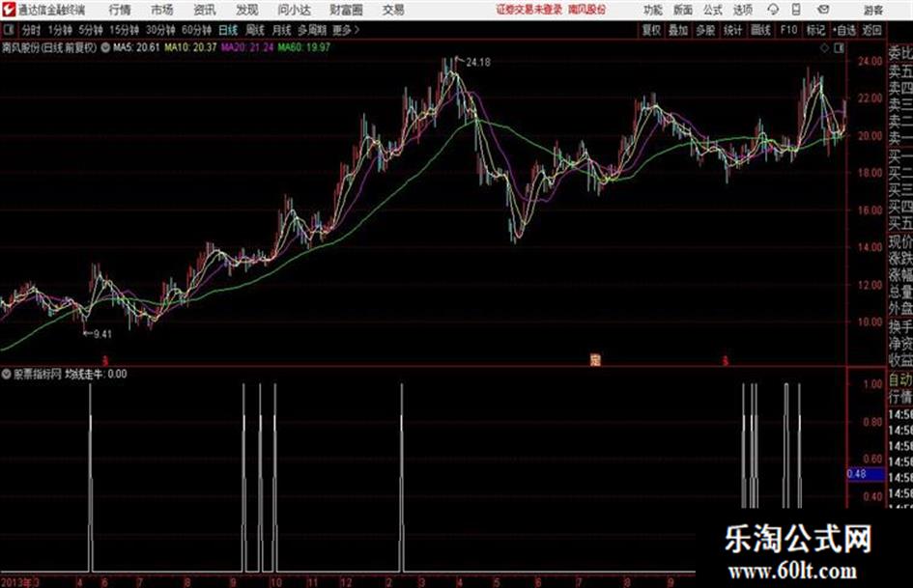
Task: Switch to 15分钟 period
Action: 125,30
